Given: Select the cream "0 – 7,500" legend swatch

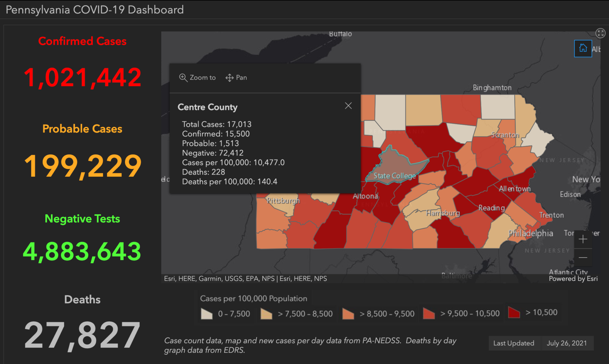Looking at the screenshot, I should (206, 313).
